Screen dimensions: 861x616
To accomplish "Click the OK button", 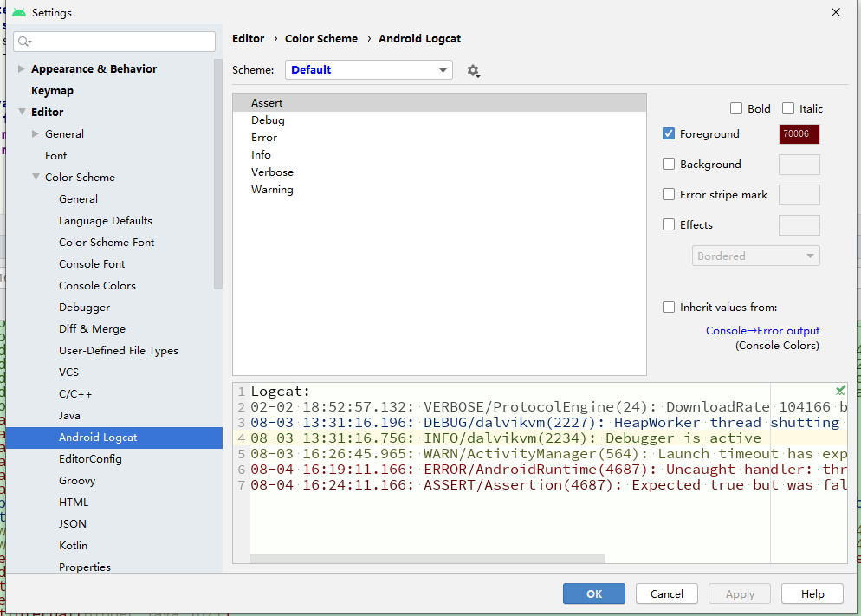I will (x=593, y=593).
